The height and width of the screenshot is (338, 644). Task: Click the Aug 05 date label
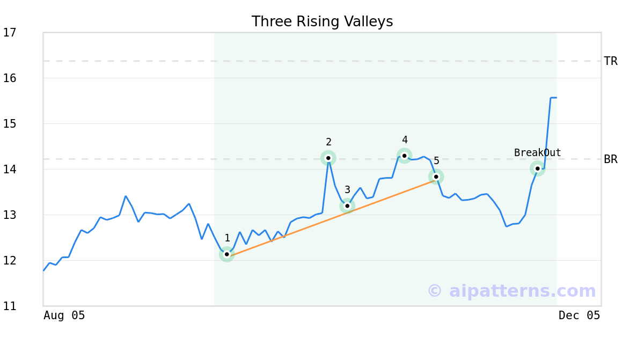(x=64, y=315)
